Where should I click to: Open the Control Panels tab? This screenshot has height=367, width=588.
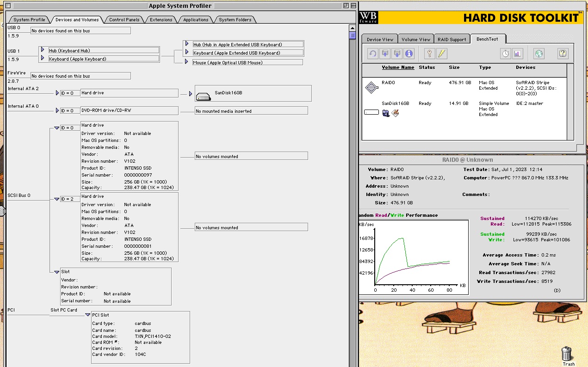point(124,19)
